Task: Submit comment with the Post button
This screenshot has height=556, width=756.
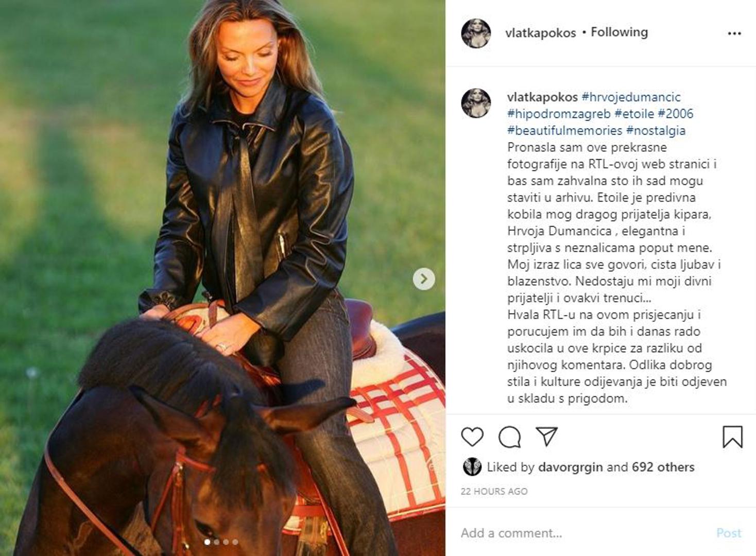Action: pos(729,533)
